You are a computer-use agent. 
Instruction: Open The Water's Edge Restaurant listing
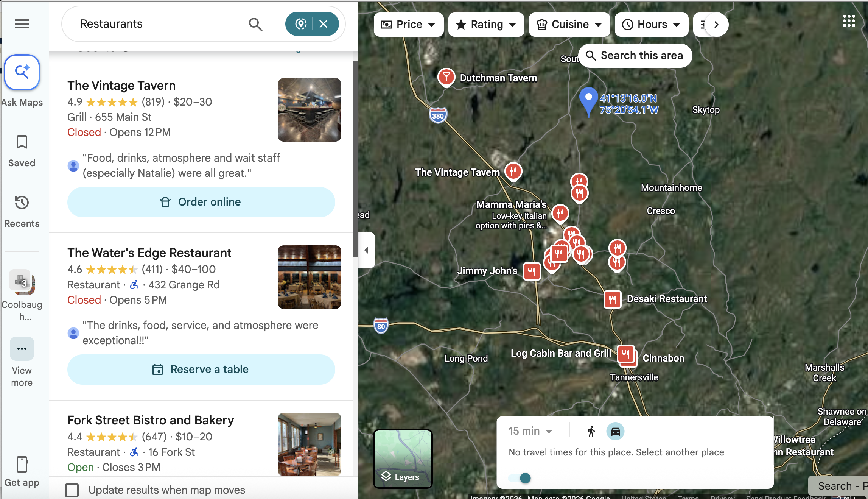149,253
